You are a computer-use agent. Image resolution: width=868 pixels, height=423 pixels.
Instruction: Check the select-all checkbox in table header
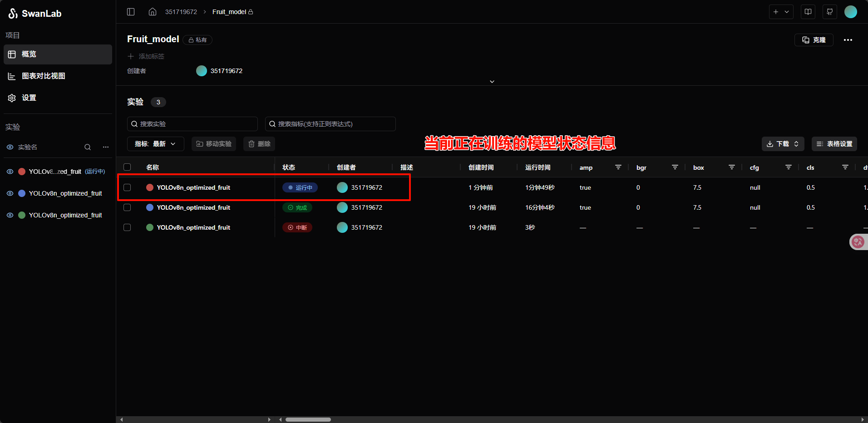tap(127, 167)
